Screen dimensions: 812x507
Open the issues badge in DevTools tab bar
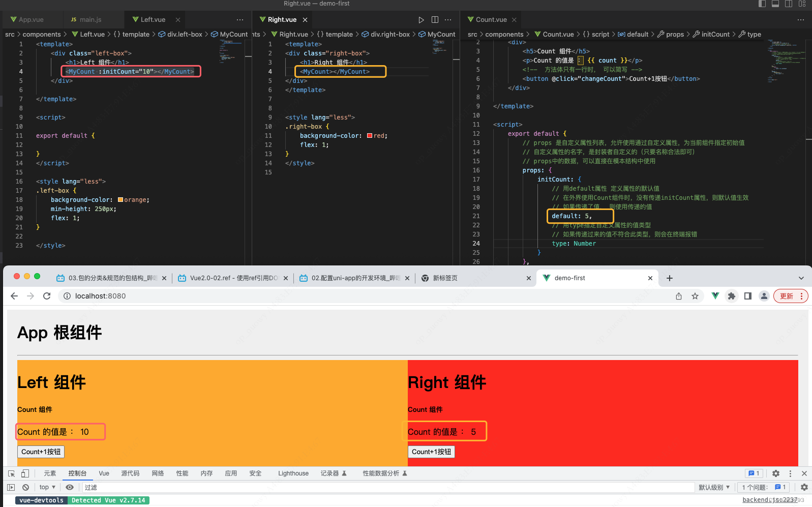click(x=754, y=473)
